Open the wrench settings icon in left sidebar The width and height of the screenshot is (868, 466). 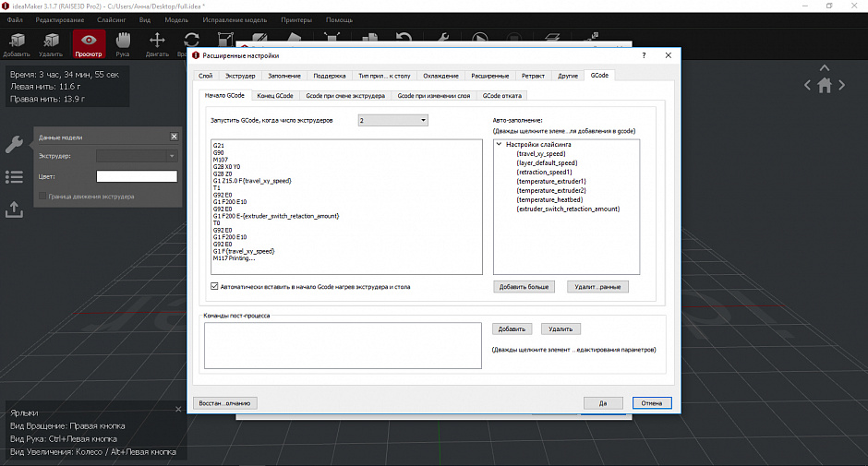pyautogui.click(x=14, y=145)
